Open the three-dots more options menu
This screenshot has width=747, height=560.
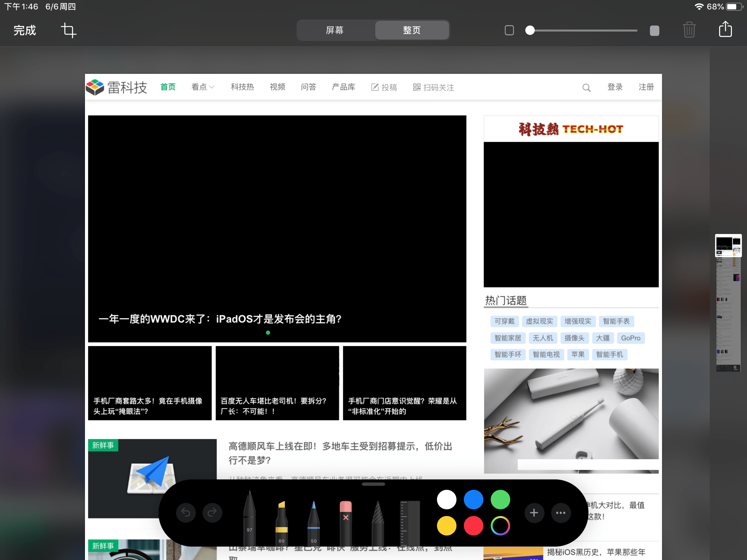pos(561,513)
